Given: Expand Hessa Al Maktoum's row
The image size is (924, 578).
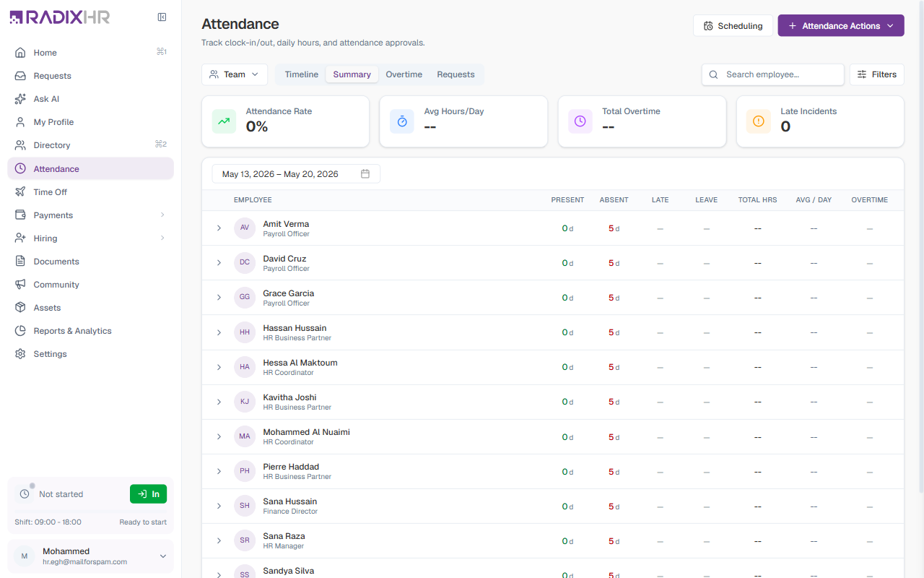Looking at the screenshot, I should (219, 367).
